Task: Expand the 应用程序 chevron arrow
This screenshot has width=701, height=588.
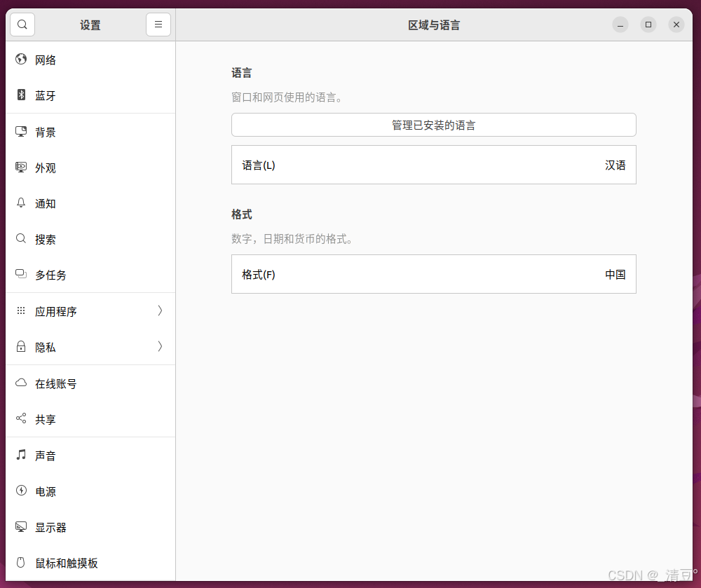Action: click(160, 311)
